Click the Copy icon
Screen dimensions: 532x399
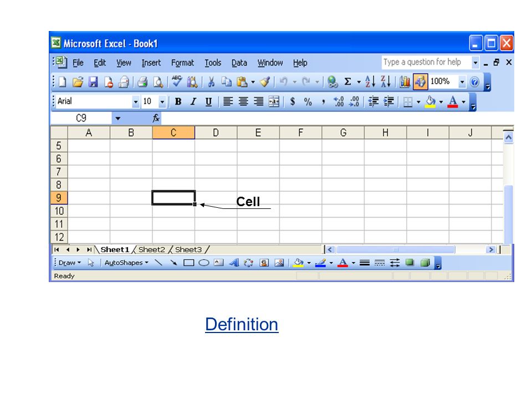coord(226,82)
